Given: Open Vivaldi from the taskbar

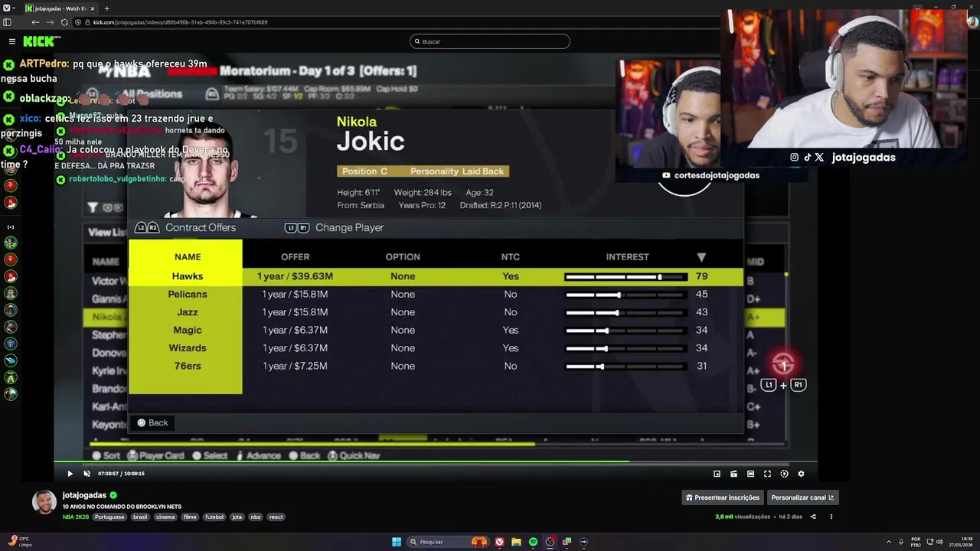Looking at the screenshot, I should pos(499,542).
